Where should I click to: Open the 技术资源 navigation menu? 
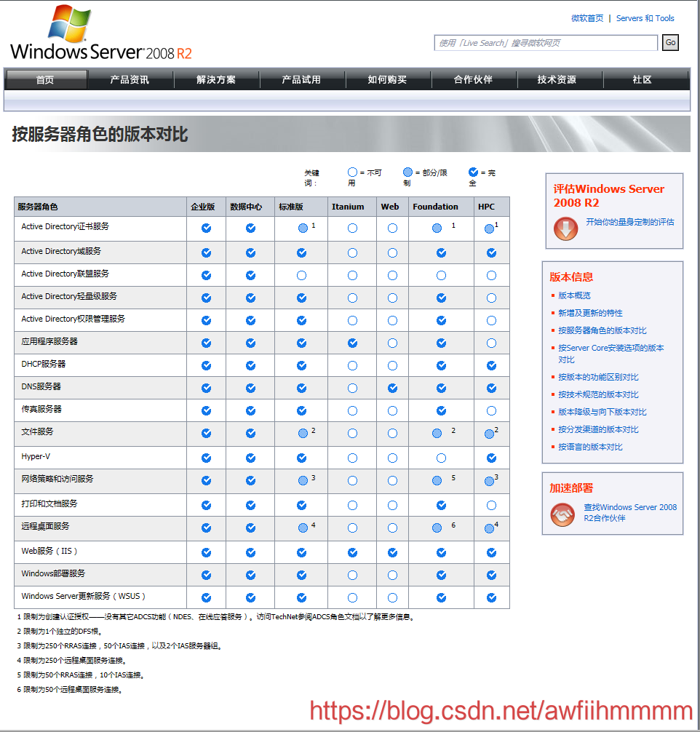(x=557, y=79)
